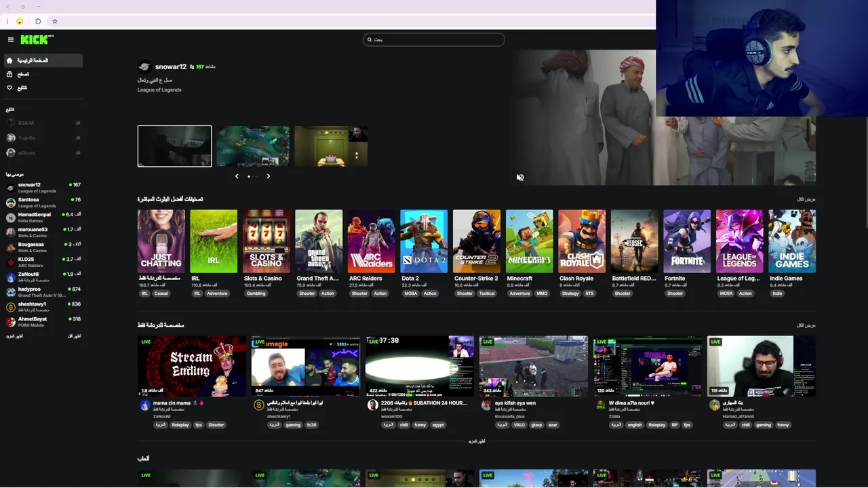Select the first featured stream thumbnail
Screen dimensions: 868x488
(x=174, y=146)
